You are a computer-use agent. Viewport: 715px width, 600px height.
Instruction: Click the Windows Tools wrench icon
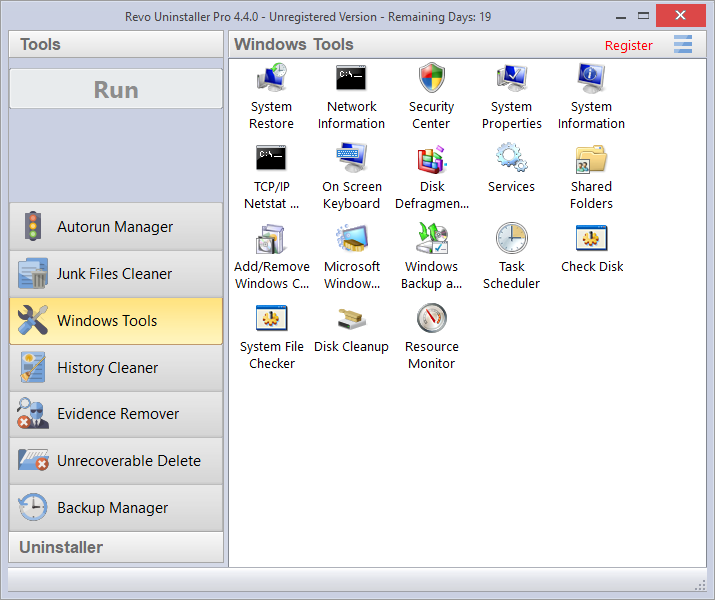pyautogui.click(x=33, y=320)
